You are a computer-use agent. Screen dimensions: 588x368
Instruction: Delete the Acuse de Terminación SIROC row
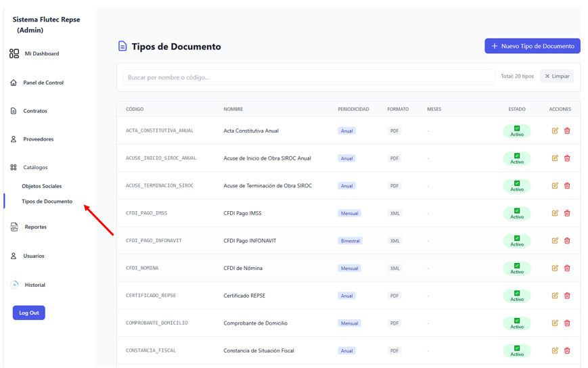pyautogui.click(x=567, y=185)
